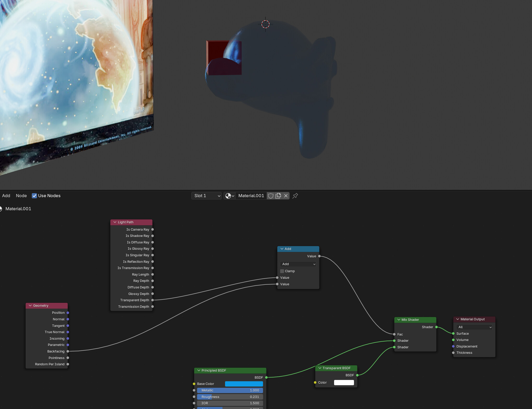The image size is (532, 409).
Task: Click the Is Camera Ray output socket
Action: [x=152, y=229]
